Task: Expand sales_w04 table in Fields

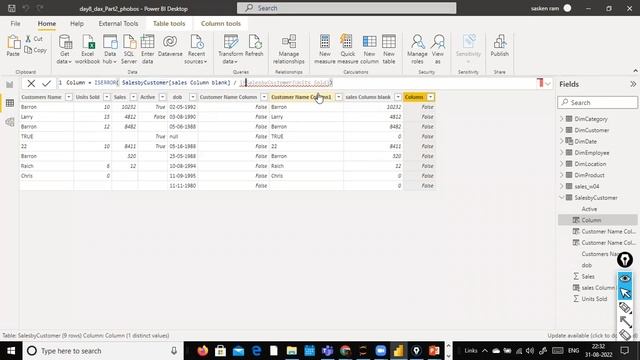Action: [562, 186]
